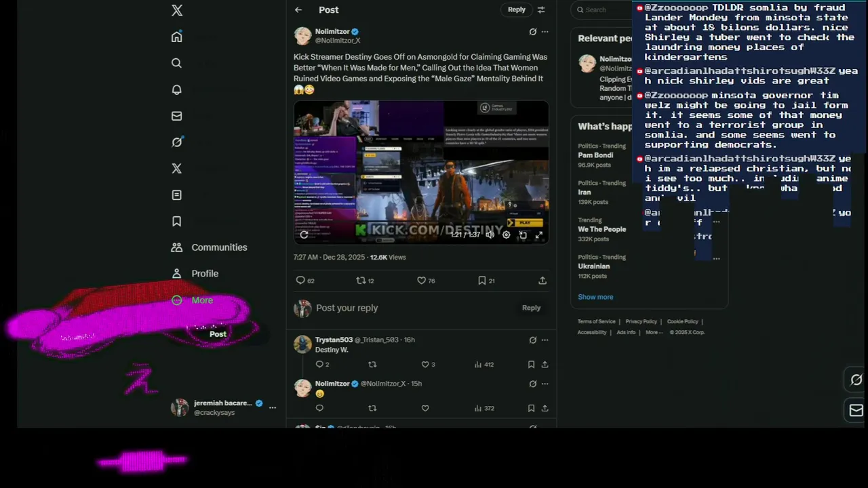Open the Iran trending topic
Image resolution: width=868 pixels, height=488 pixels.
(x=584, y=192)
